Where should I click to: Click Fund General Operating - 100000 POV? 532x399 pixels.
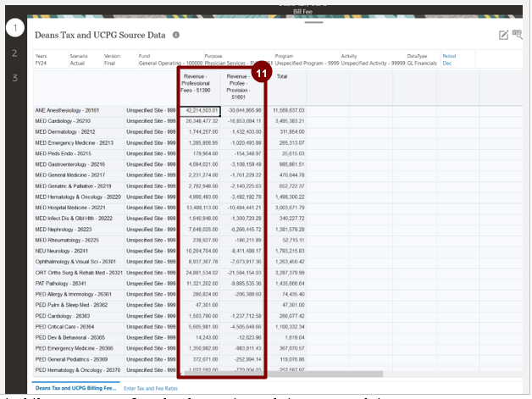[x=170, y=64]
